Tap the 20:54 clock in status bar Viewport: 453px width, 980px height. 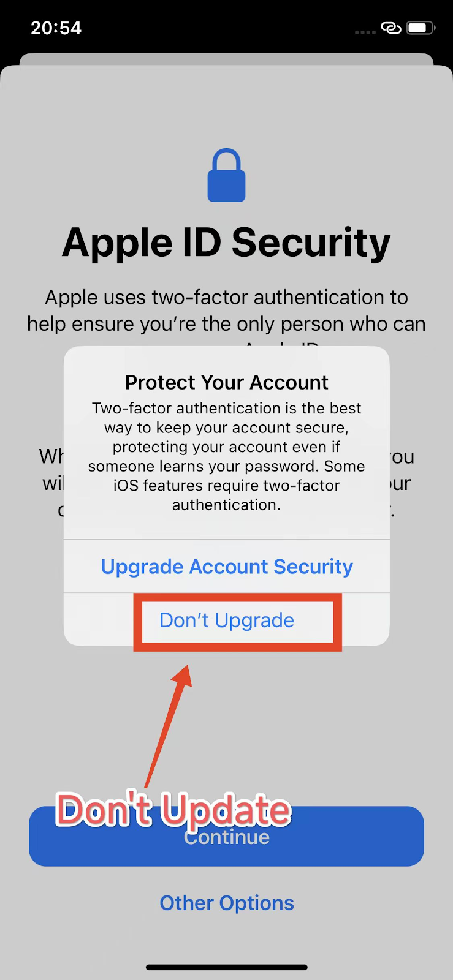pos(56,28)
